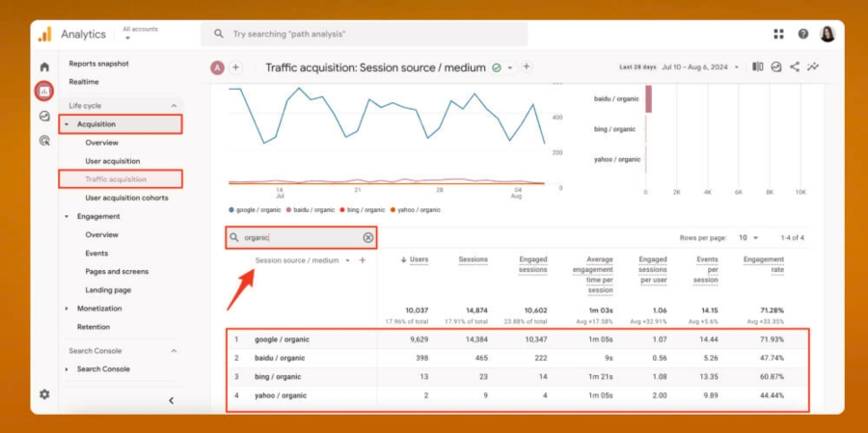
Task: Open the Explore icon in left rail
Action: tap(44, 116)
